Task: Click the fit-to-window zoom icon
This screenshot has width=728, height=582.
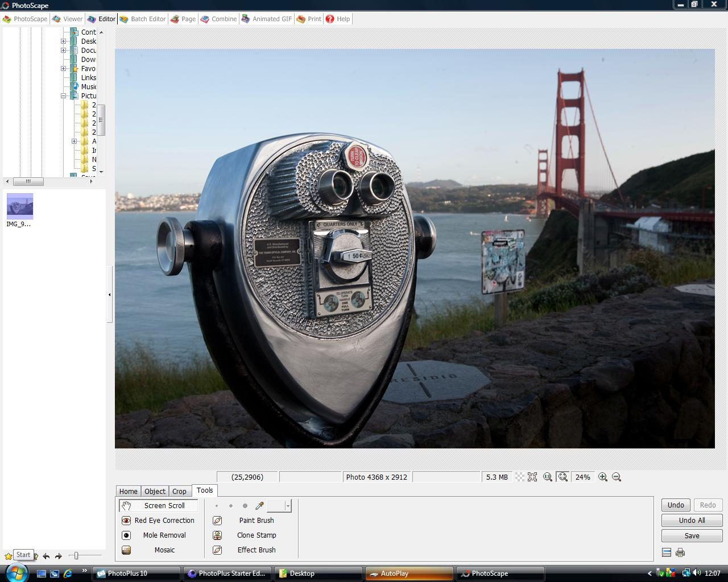Action: click(563, 477)
